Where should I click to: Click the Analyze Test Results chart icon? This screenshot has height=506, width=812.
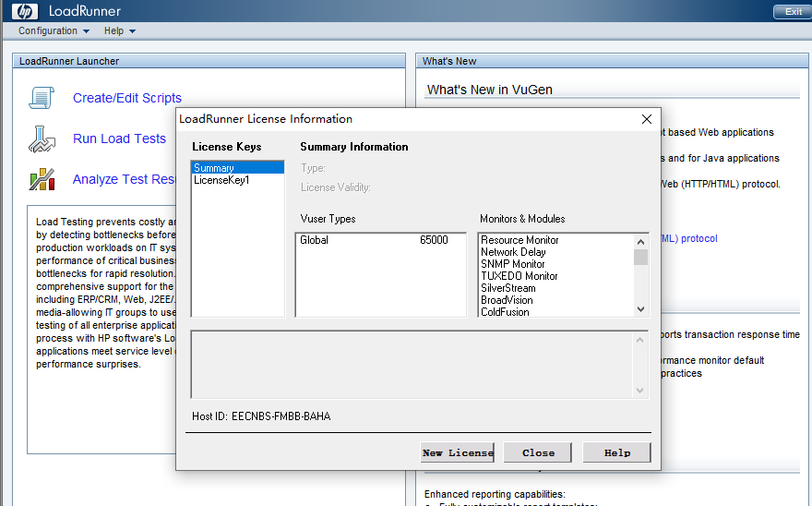pos(42,179)
